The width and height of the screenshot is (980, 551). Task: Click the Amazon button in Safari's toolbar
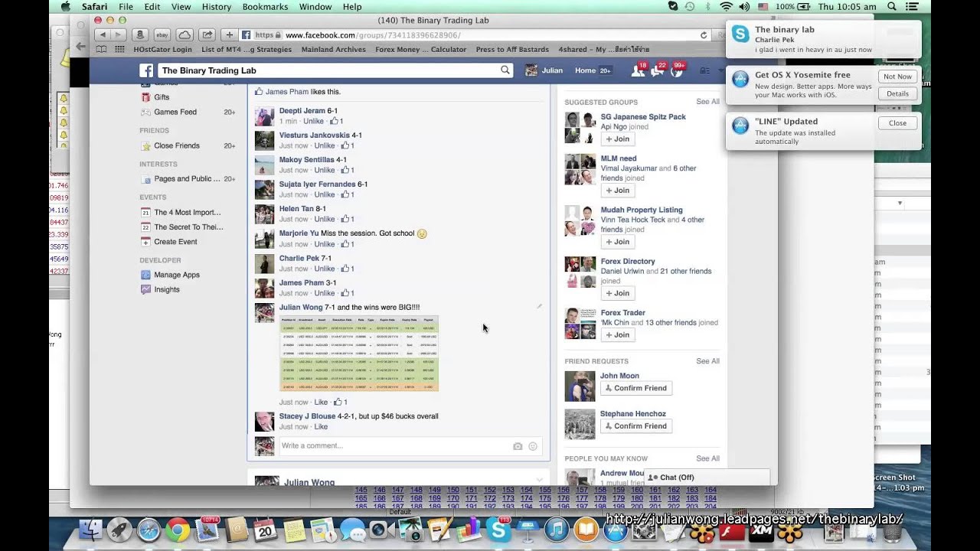[x=140, y=35]
